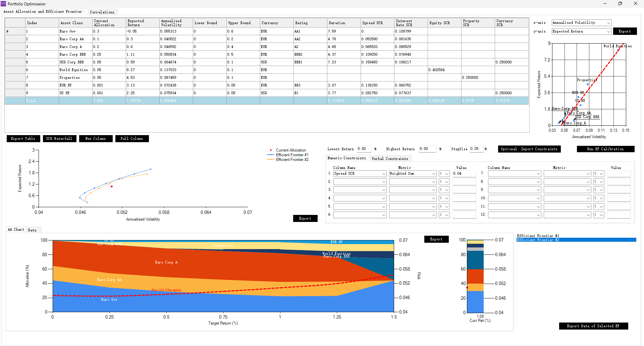The image size is (644, 346).
Task: Select Efficient Frontier #1 in the list
Action: 538,236
